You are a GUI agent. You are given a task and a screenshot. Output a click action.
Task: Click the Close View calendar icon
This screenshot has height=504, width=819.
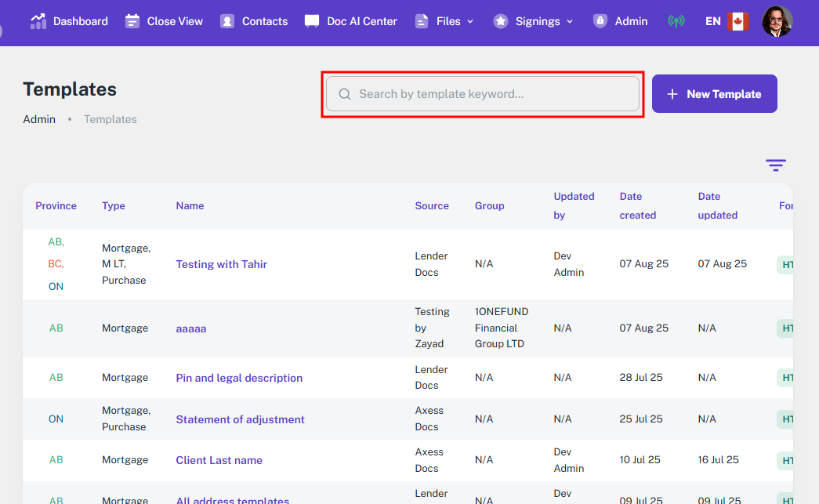132,21
